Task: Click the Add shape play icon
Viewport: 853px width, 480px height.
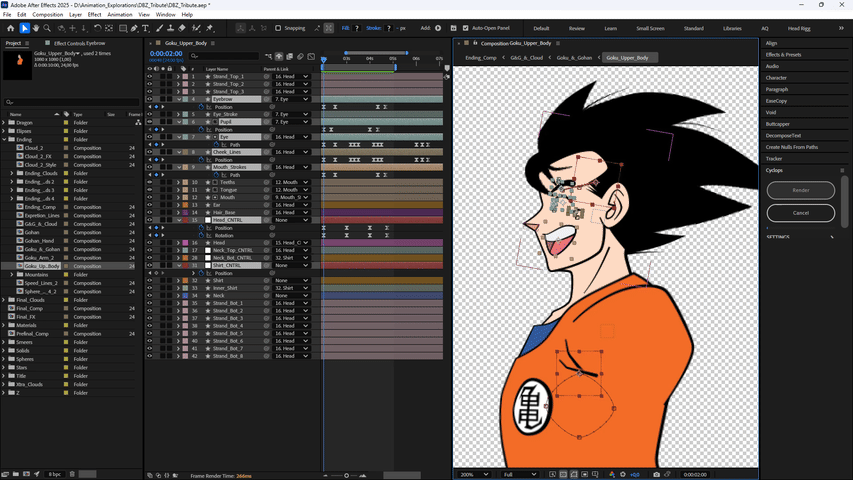Action: pos(438,28)
